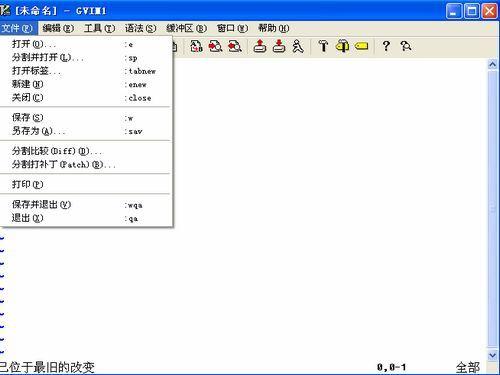Open the 编辑 (E) menu

pyautogui.click(x=58, y=28)
